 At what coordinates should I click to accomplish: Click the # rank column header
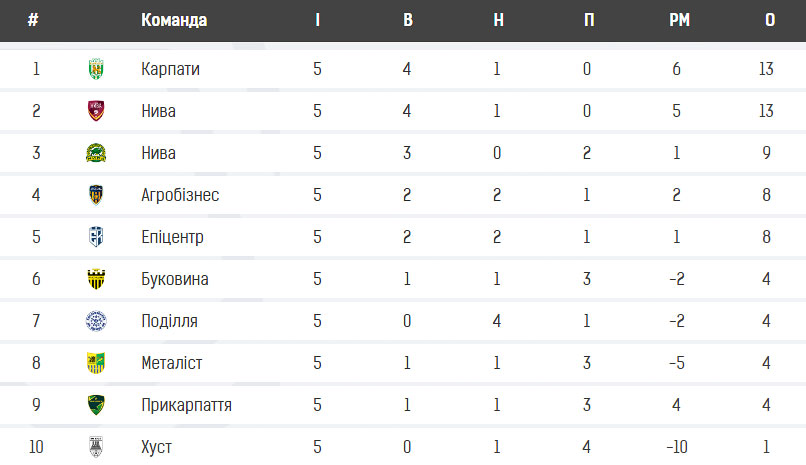(x=33, y=20)
